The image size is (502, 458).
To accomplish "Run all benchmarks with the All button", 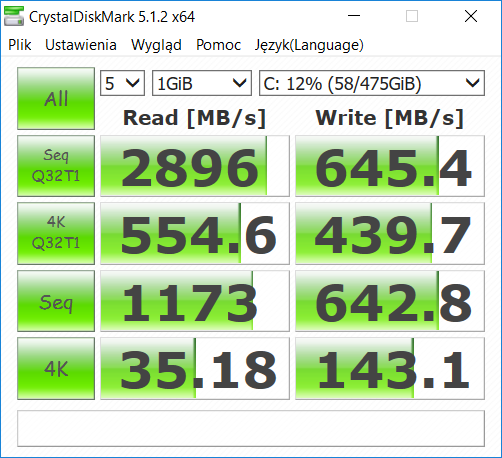I will (x=56, y=98).
